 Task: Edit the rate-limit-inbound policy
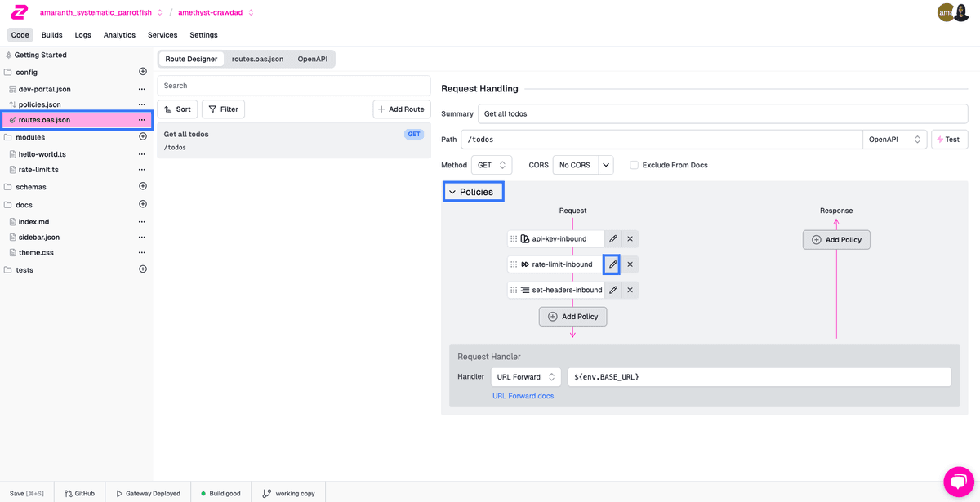pos(612,264)
